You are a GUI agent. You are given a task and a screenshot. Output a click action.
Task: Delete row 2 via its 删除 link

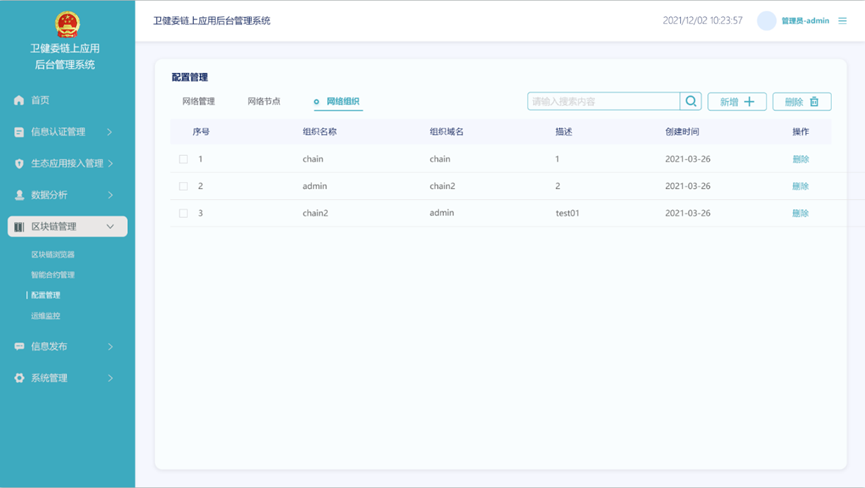pyautogui.click(x=800, y=186)
